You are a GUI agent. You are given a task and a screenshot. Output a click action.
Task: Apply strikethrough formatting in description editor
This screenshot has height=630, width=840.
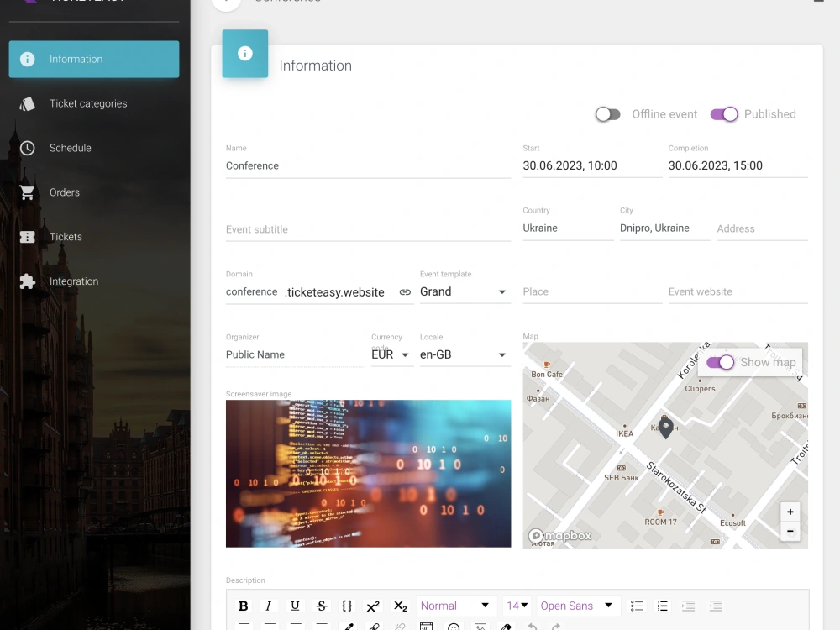322,606
